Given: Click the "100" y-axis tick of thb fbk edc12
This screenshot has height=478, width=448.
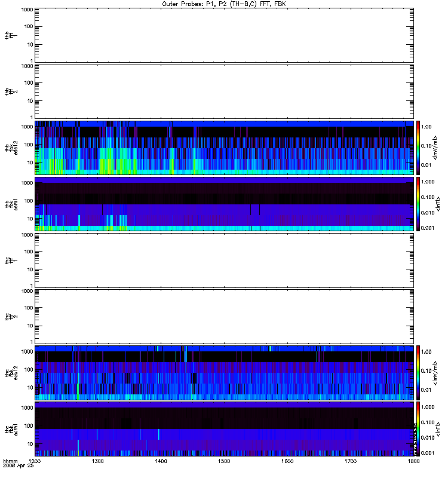Looking at the screenshot, I should coord(29,145).
